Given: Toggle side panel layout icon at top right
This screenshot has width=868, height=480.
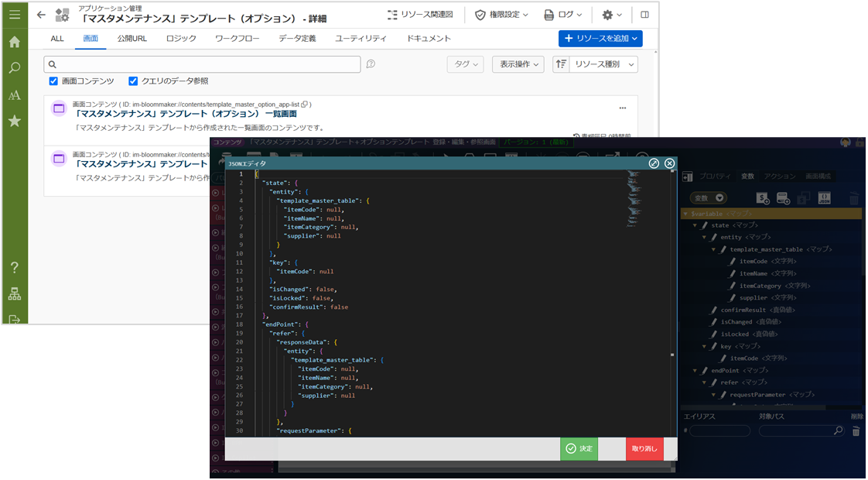Looking at the screenshot, I should (x=644, y=15).
